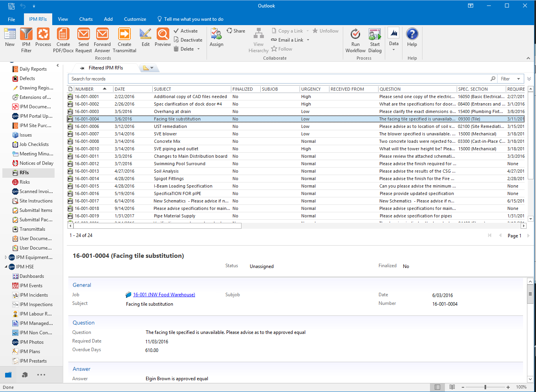Open the IPM Filter tool
Screen dimensions: 536x392
[26, 38]
